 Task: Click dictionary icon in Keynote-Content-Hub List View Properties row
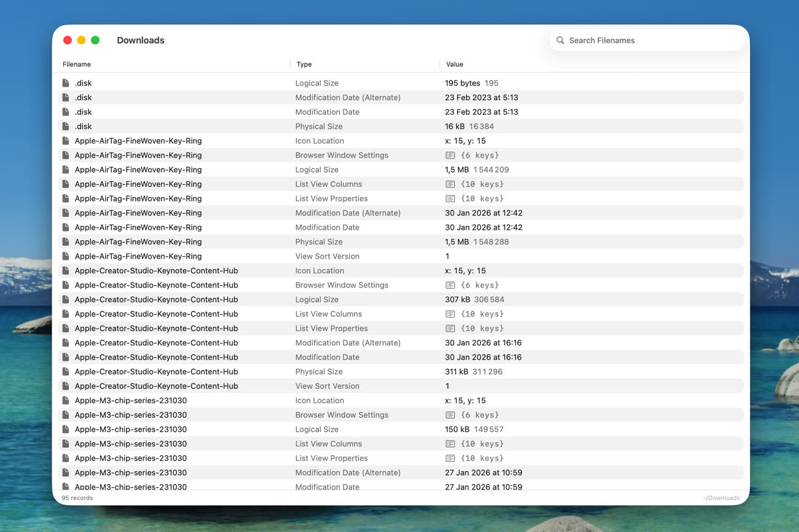(450, 329)
